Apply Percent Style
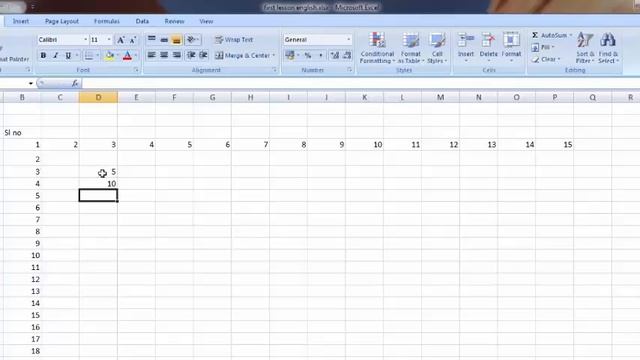 click(x=308, y=55)
